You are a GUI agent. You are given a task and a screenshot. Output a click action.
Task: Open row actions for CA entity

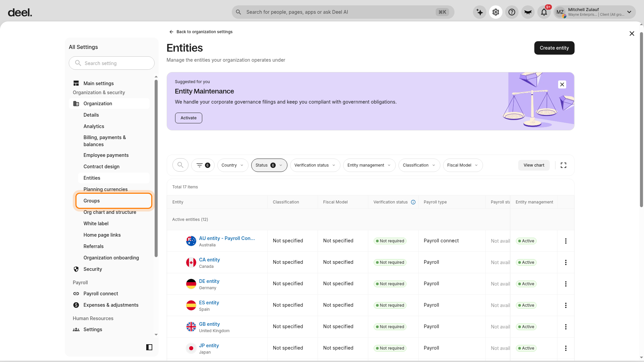click(566, 262)
